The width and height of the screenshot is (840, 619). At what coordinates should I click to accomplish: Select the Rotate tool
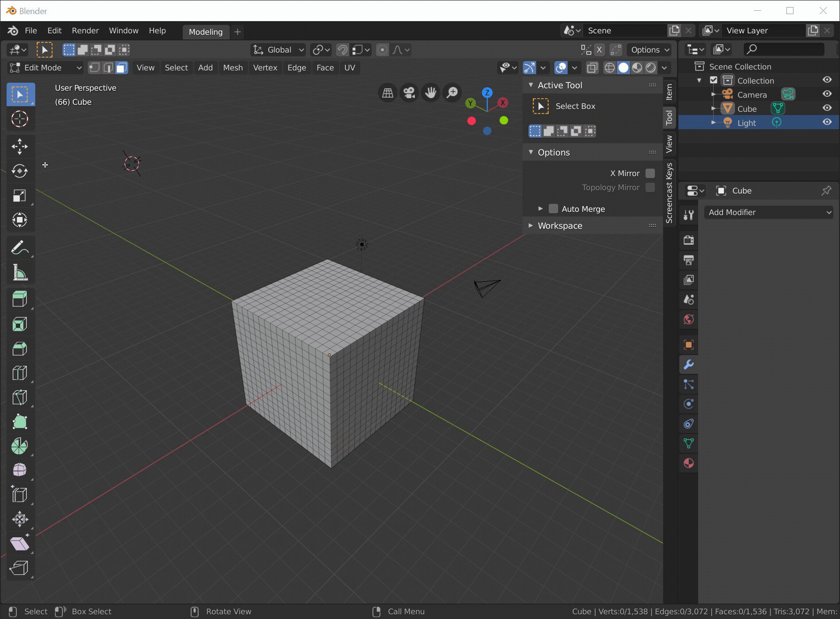[20, 171]
